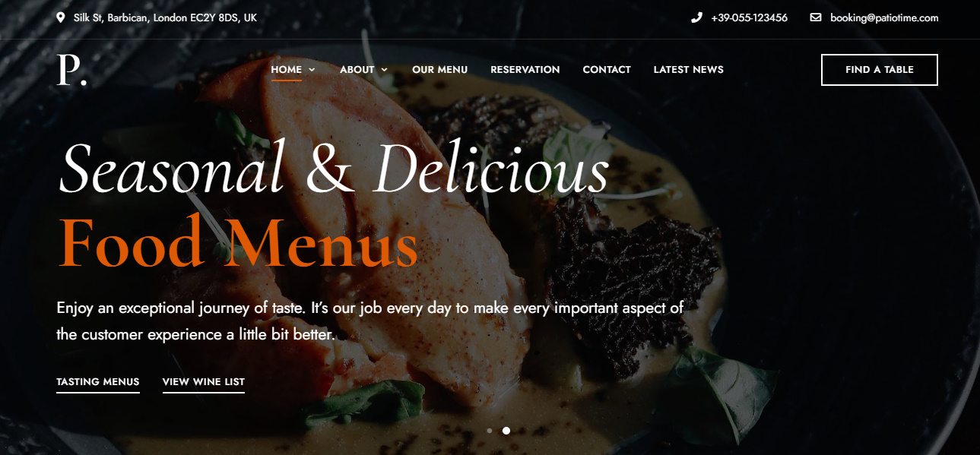Expand the About menu chevron
This screenshot has width=980, height=455.
384,70
